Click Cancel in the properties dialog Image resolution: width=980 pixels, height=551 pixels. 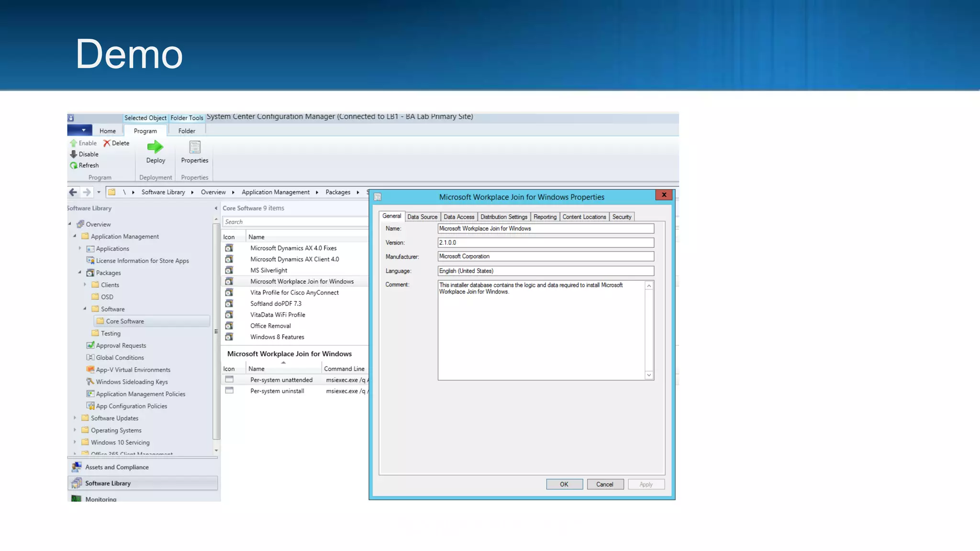point(605,484)
